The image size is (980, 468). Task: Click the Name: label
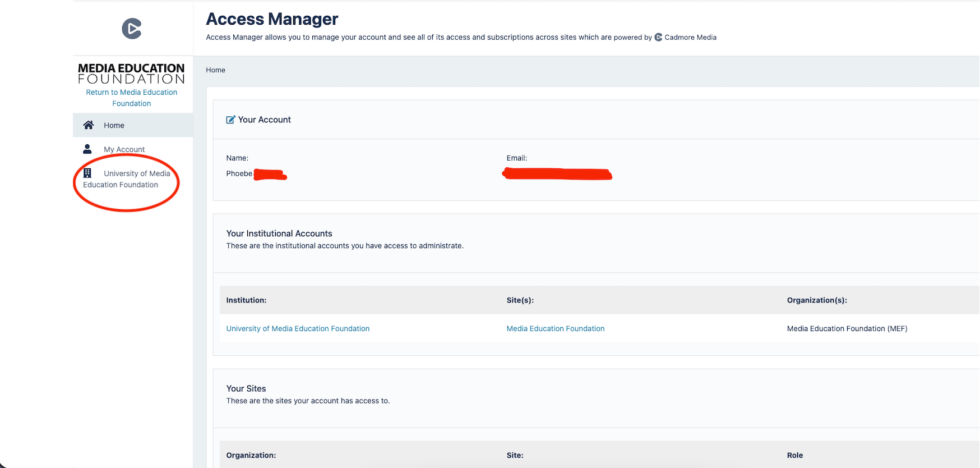point(237,158)
